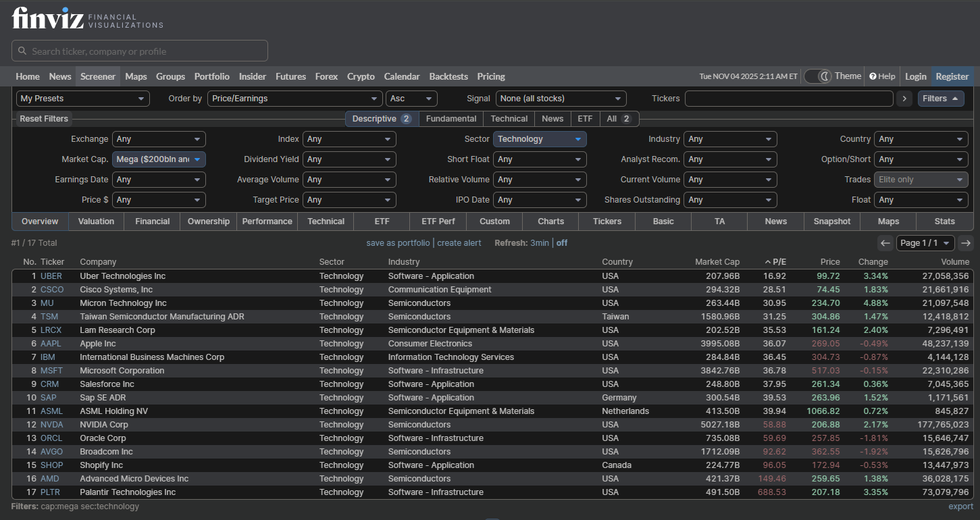Collapse the Filters panel button
The image size is (980, 520).
click(x=940, y=99)
